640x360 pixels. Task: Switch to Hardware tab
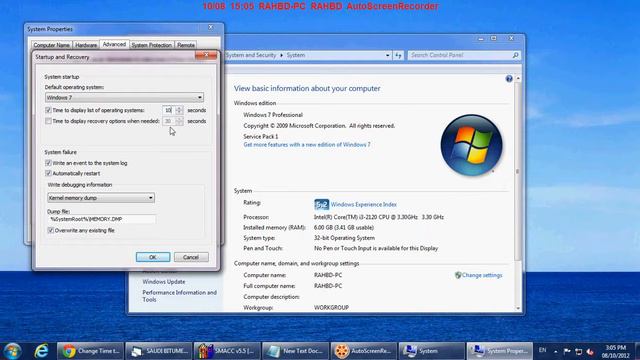coord(86,45)
